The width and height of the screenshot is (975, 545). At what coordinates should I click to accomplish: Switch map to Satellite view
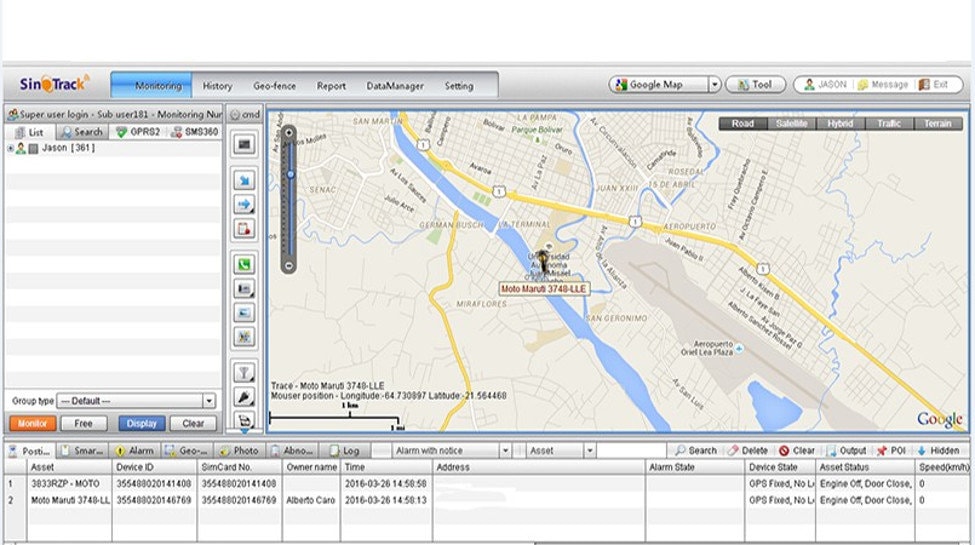(x=792, y=123)
